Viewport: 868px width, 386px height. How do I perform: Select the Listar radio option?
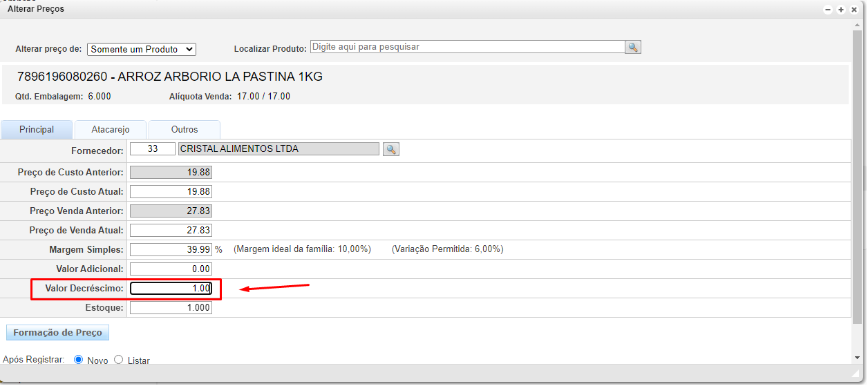[118, 360]
